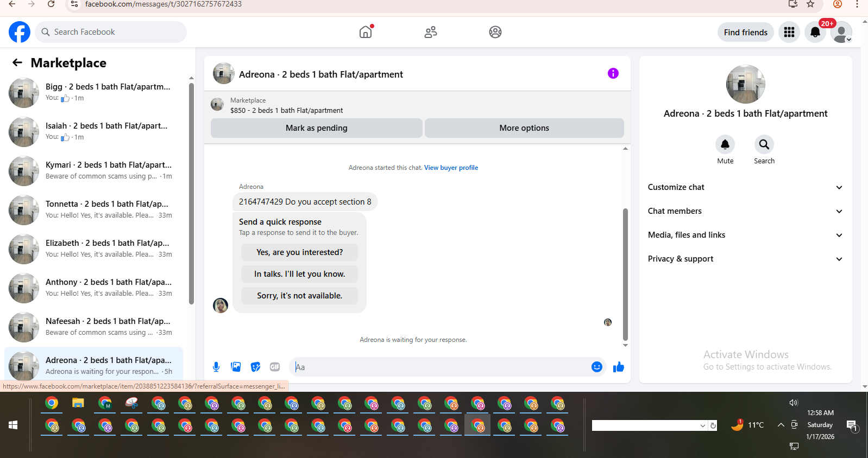Open View buyer profile link

pos(451,168)
